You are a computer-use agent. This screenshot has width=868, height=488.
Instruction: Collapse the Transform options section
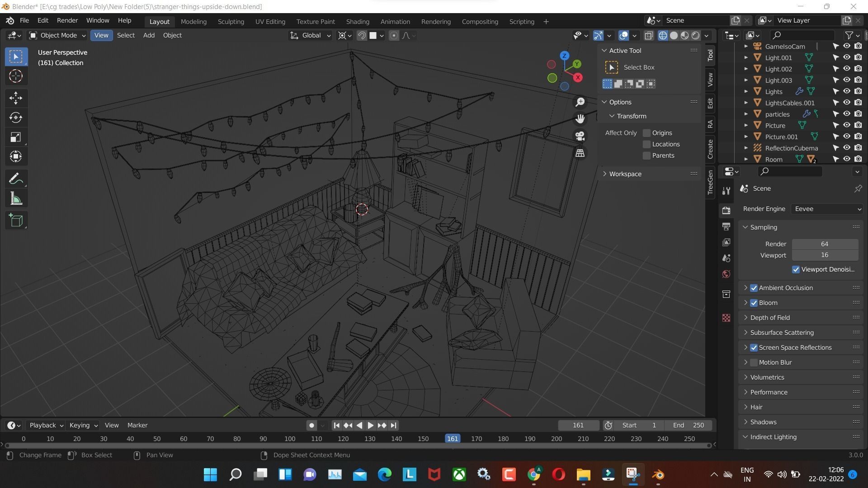click(627, 116)
